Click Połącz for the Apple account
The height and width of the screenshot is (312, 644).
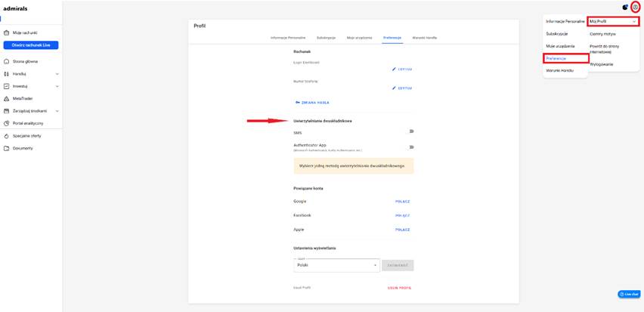pyautogui.click(x=402, y=230)
